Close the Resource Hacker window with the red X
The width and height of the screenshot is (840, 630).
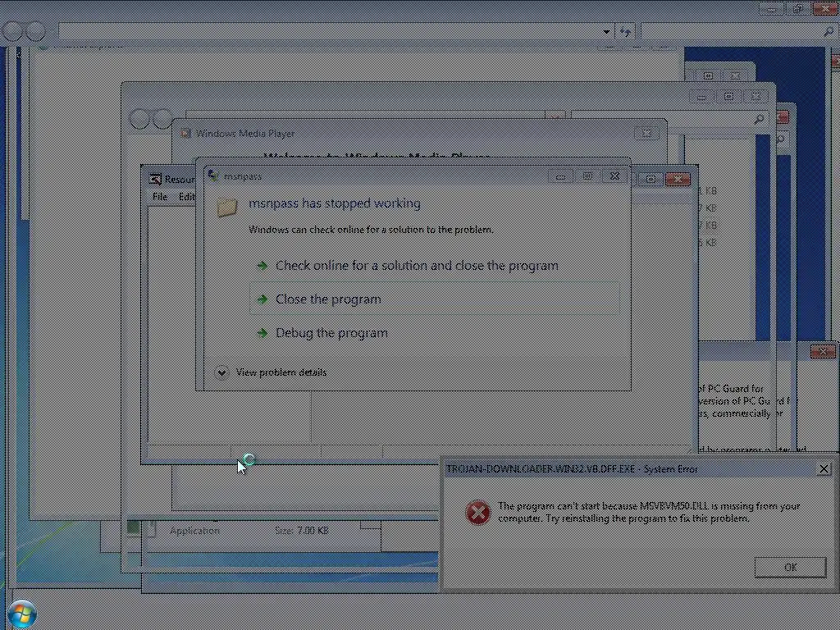pyautogui.click(x=678, y=180)
